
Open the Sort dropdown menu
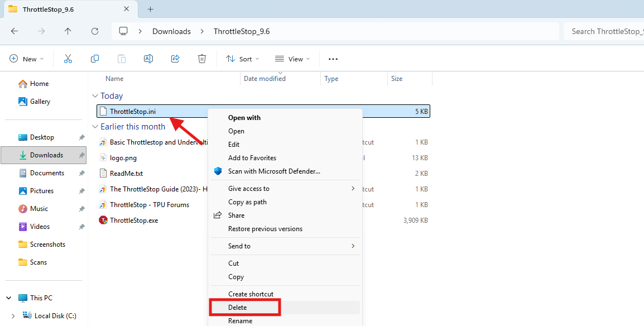point(243,59)
